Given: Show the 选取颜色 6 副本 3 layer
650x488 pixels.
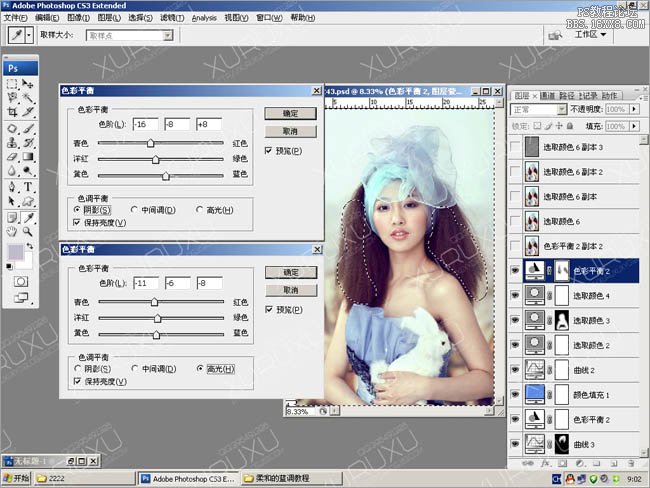Looking at the screenshot, I should click(515, 146).
